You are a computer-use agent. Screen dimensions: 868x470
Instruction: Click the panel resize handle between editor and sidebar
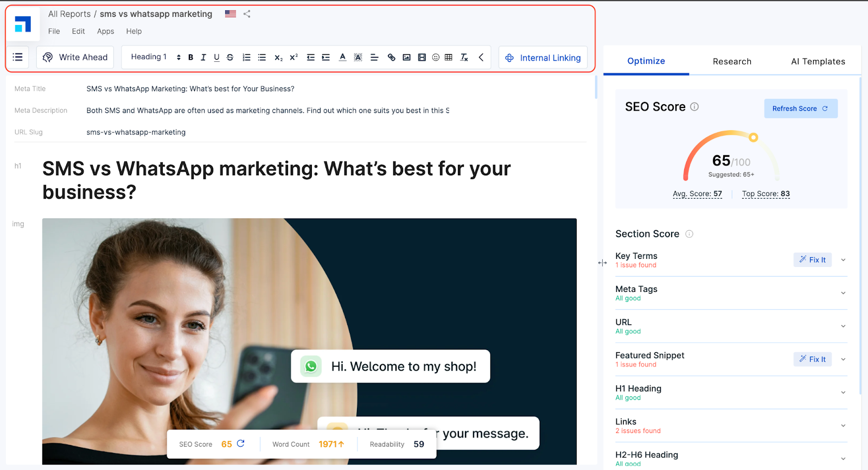coord(602,263)
